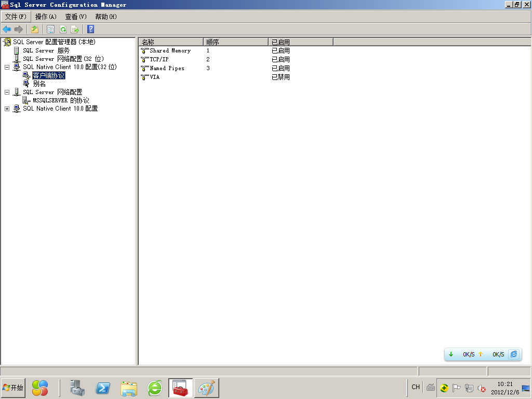Select the Named Pipes protocol row
Viewport: 532px width, 399px height.
(167, 69)
